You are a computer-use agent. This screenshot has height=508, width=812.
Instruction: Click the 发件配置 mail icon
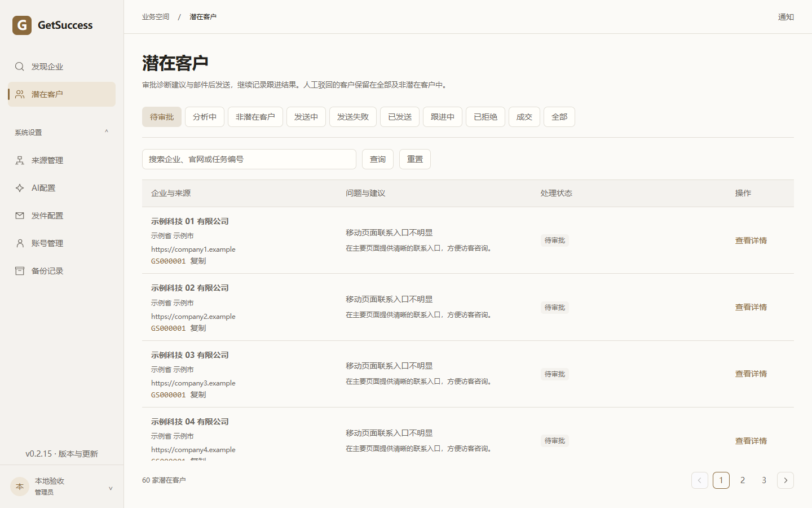click(x=20, y=216)
